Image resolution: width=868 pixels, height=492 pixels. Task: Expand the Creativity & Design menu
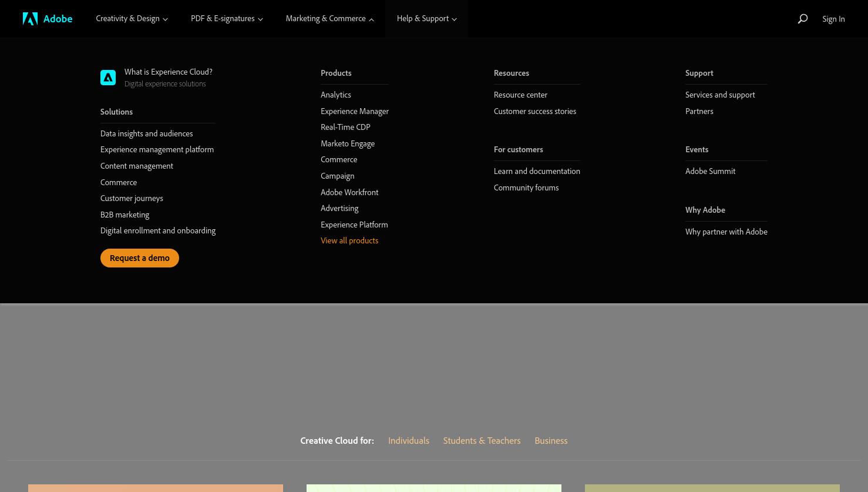click(x=132, y=19)
